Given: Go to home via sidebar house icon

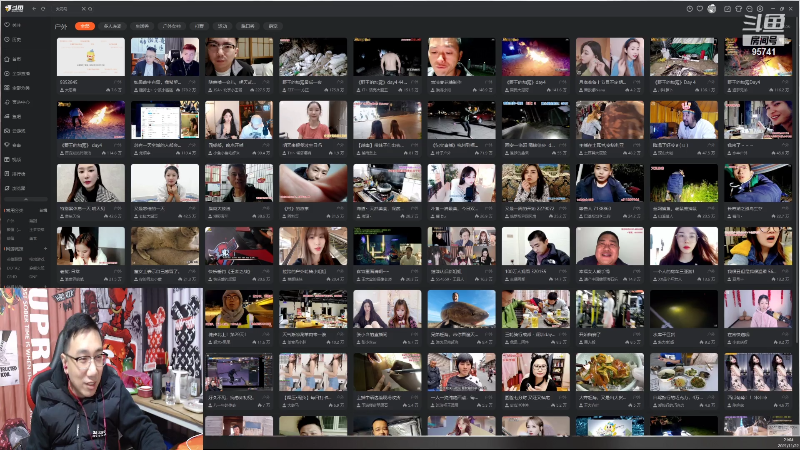Looking at the screenshot, I should (13, 59).
